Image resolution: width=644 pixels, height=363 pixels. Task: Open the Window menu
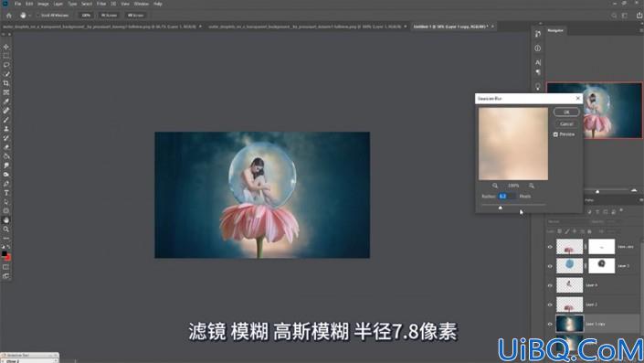tap(142, 4)
